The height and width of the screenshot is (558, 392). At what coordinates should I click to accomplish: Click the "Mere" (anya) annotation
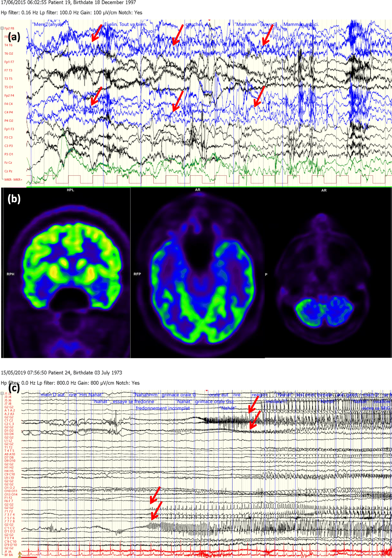pyautogui.click(x=47, y=24)
